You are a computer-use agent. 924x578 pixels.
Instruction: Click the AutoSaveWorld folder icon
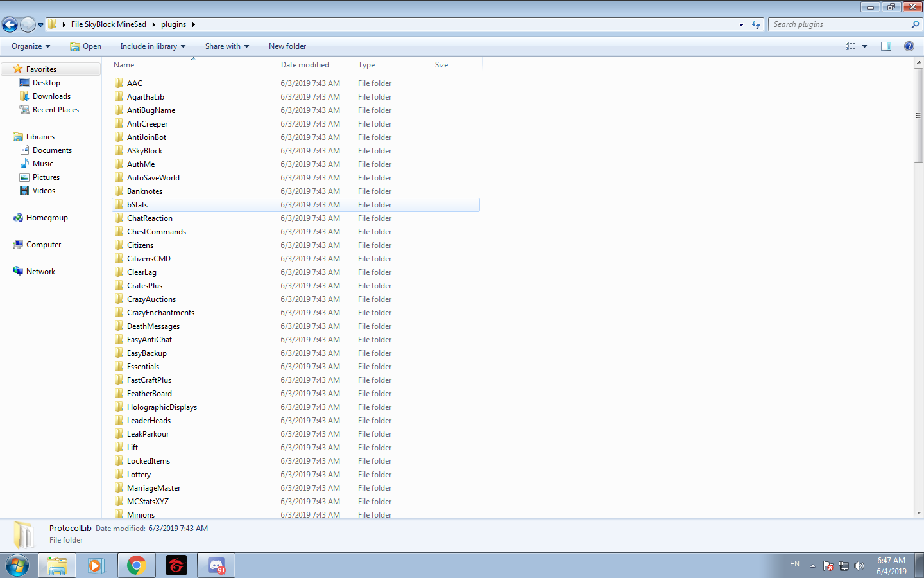pyautogui.click(x=119, y=178)
